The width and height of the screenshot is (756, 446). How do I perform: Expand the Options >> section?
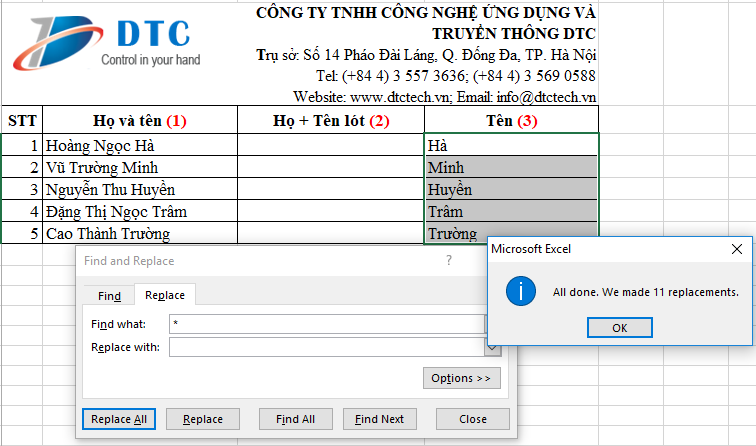(x=460, y=378)
